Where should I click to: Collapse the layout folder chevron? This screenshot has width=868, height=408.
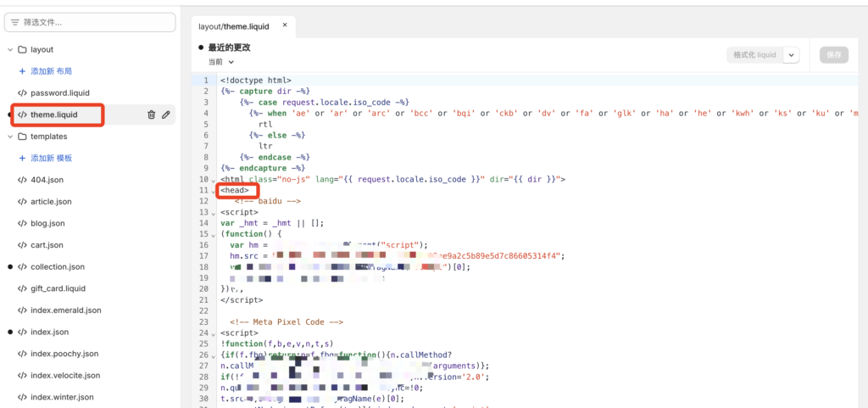click(x=9, y=49)
